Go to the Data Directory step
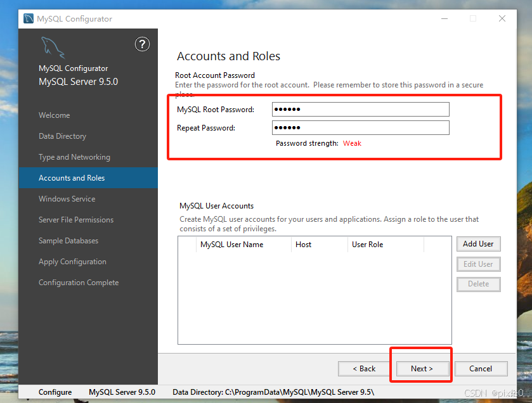 point(62,136)
